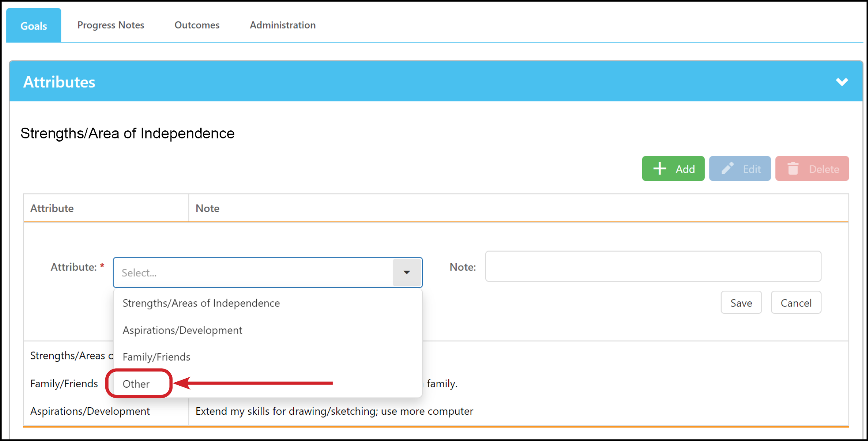This screenshot has height=441, width=868.
Task: Click into the Note text field
Action: pyautogui.click(x=653, y=266)
